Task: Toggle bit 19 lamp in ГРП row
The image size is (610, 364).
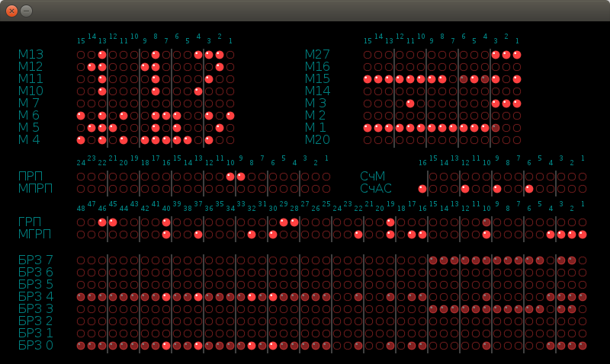Action: point(390,222)
